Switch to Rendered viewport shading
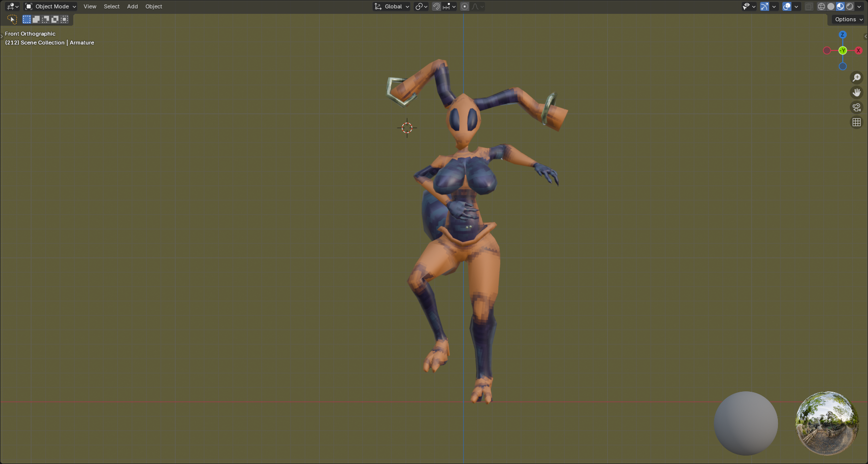 tap(850, 6)
